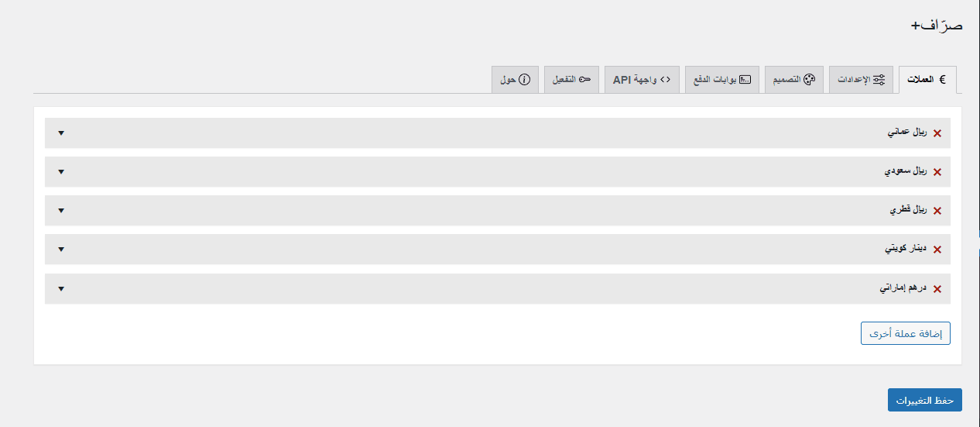Viewport: 980px width, 427px height.
Task: Open the واجهة API tab
Action: (642, 80)
